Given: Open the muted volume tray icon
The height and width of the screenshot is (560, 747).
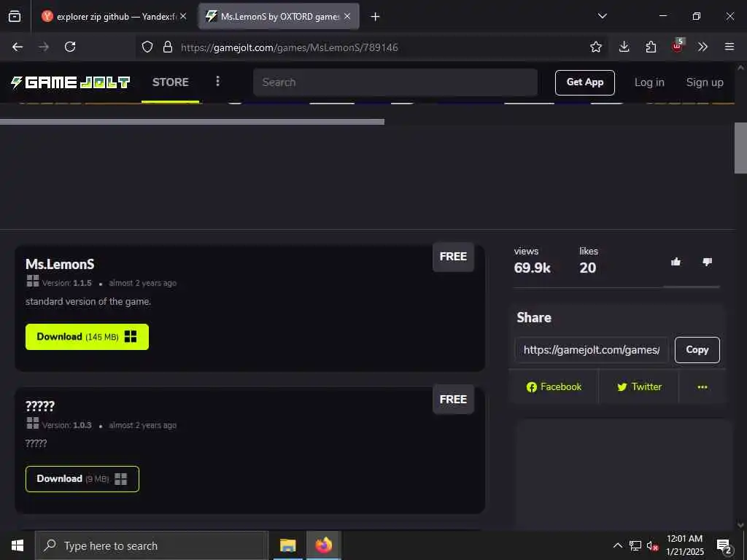Looking at the screenshot, I should 651,545.
